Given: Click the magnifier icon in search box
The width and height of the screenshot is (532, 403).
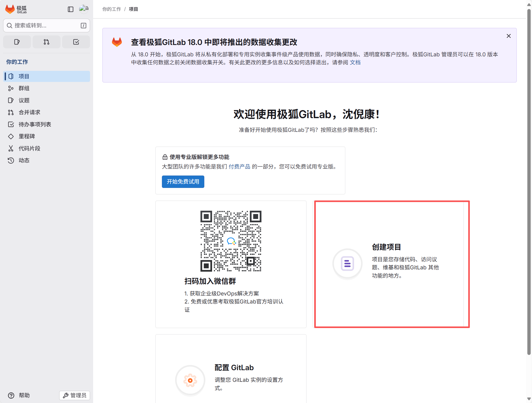Looking at the screenshot, I should coord(10,25).
